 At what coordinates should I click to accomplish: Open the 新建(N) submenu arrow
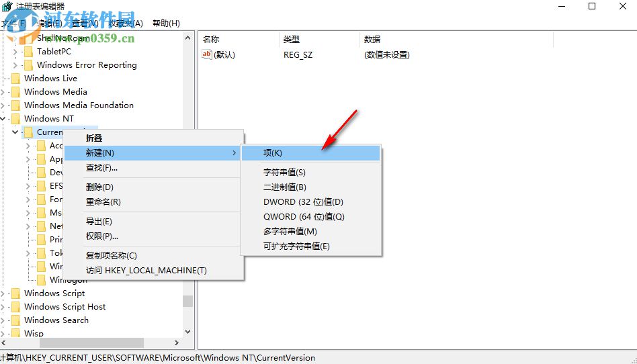(234, 153)
